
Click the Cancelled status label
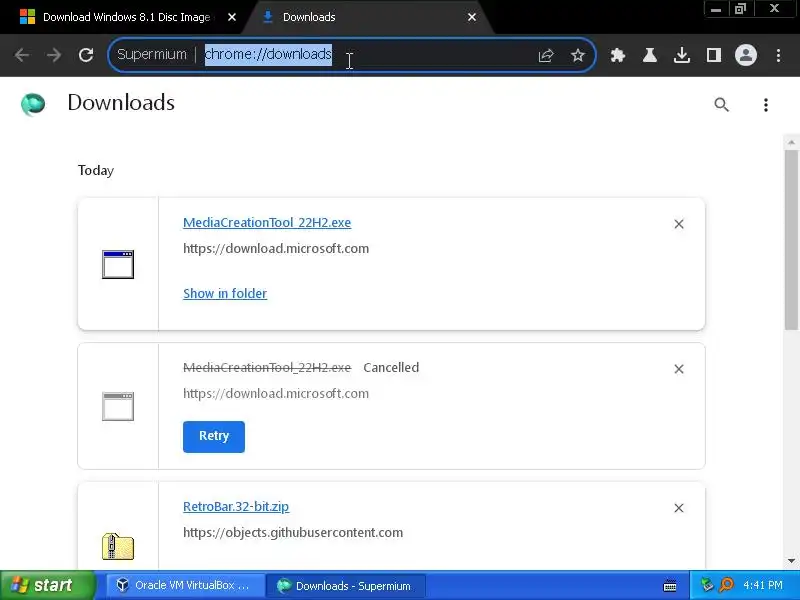point(391,367)
